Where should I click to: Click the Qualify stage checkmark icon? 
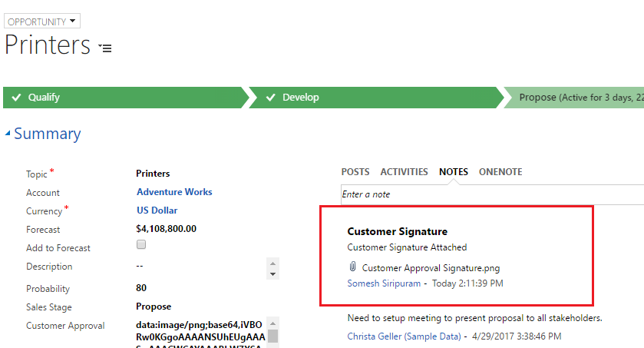pyautogui.click(x=16, y=98)
